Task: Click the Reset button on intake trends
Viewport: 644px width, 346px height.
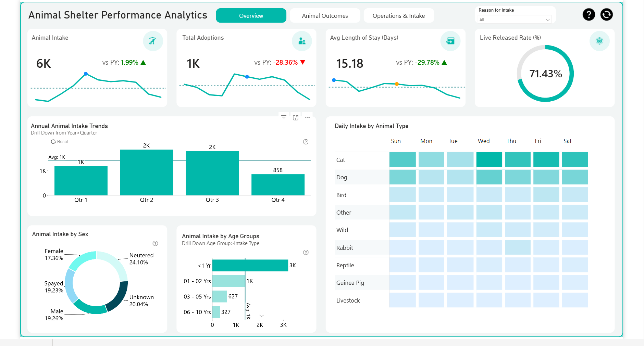Action: coord(60,142)
